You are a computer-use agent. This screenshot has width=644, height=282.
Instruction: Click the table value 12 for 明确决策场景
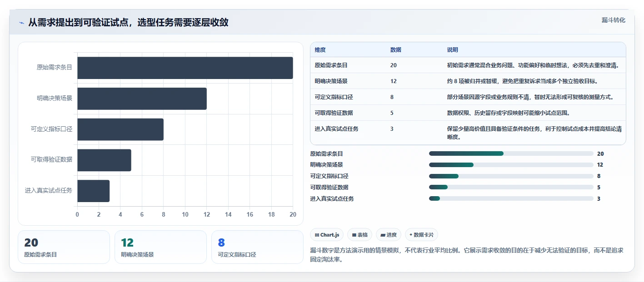click(x=393, y=81)
